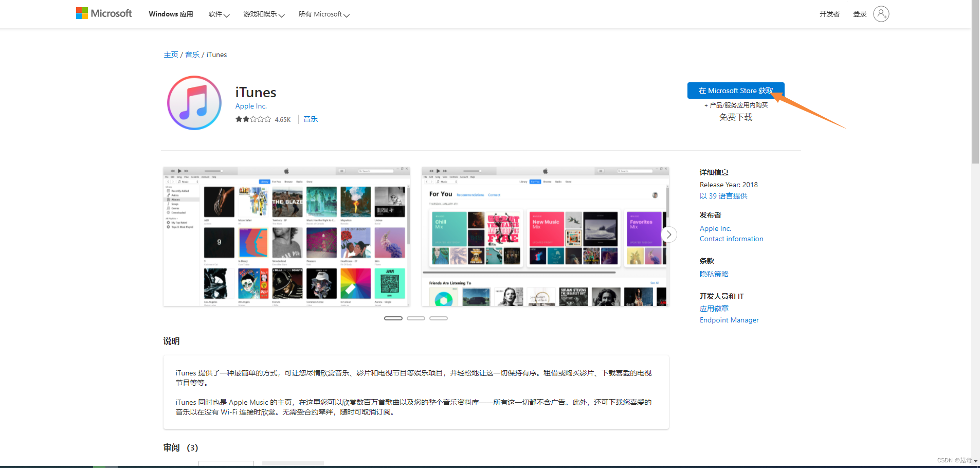The height and width of the screenshot is (468, 980).
Task: Advance screenshots with the next arrow
Action: pyautogui.click(x=668, y=235)
